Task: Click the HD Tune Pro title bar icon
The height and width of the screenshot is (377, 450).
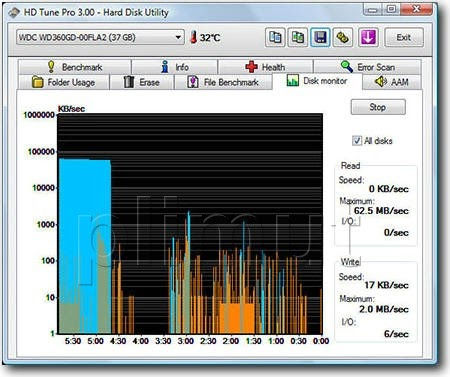Action: [14, 12]
